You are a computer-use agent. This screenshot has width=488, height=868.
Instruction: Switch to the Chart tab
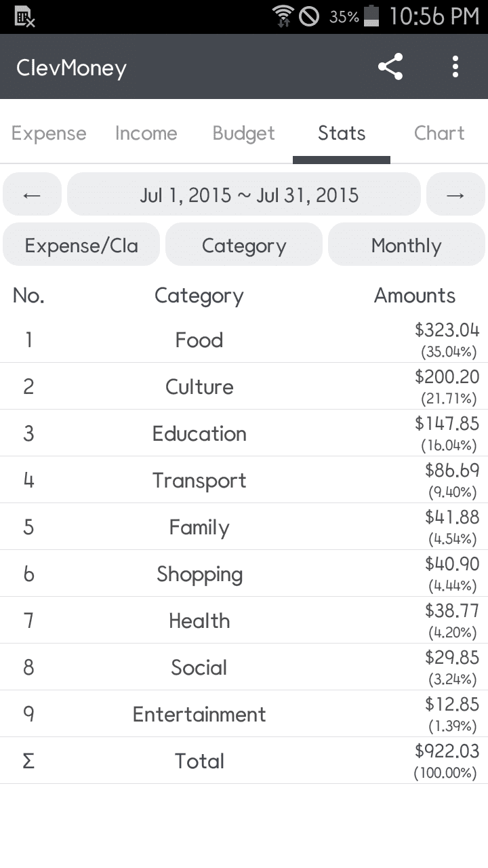(x=439, y=133)
